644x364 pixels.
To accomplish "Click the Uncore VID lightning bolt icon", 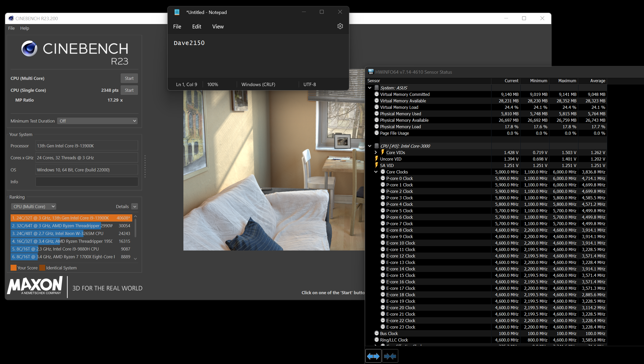I will point(376,159).
